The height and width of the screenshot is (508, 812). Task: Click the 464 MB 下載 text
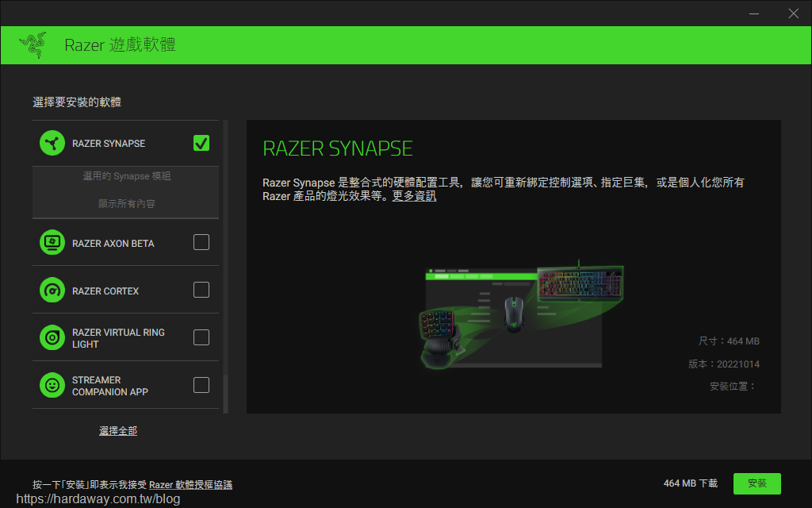(691, 483)
